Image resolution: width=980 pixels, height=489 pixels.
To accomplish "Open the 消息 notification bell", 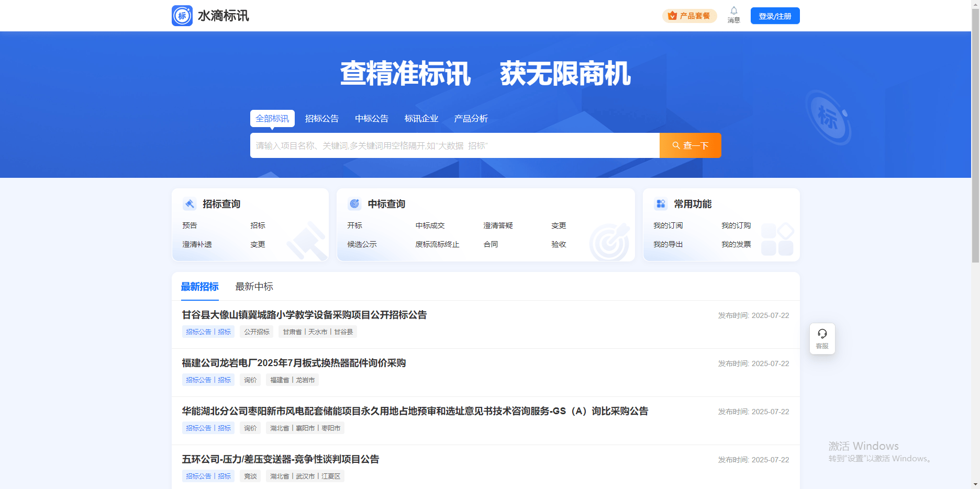I will click(734, 12).
